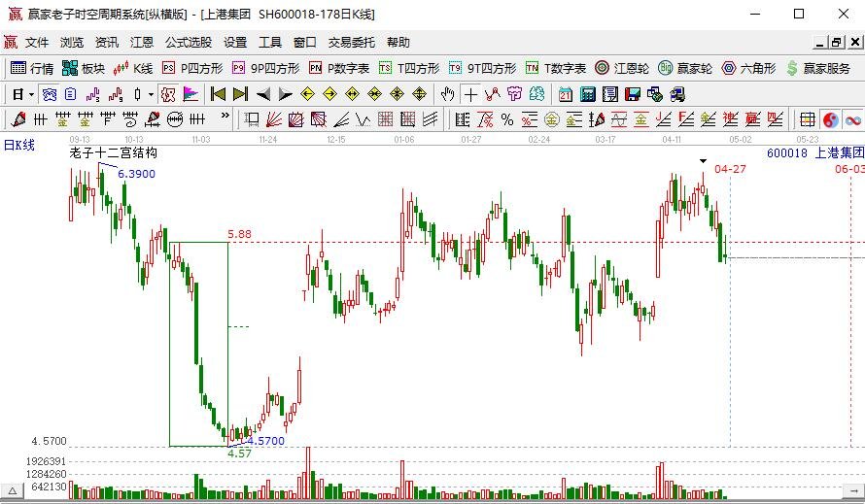Toggle the crosshair cursor tool
The height and width of the screenshot is (504, 865).
470,95
